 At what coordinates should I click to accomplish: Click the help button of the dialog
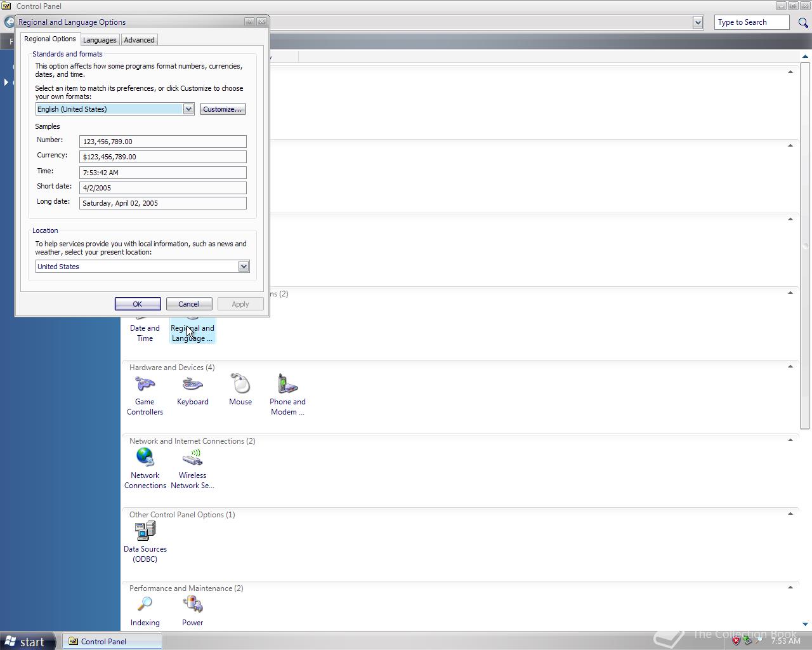tap(250, 22)
